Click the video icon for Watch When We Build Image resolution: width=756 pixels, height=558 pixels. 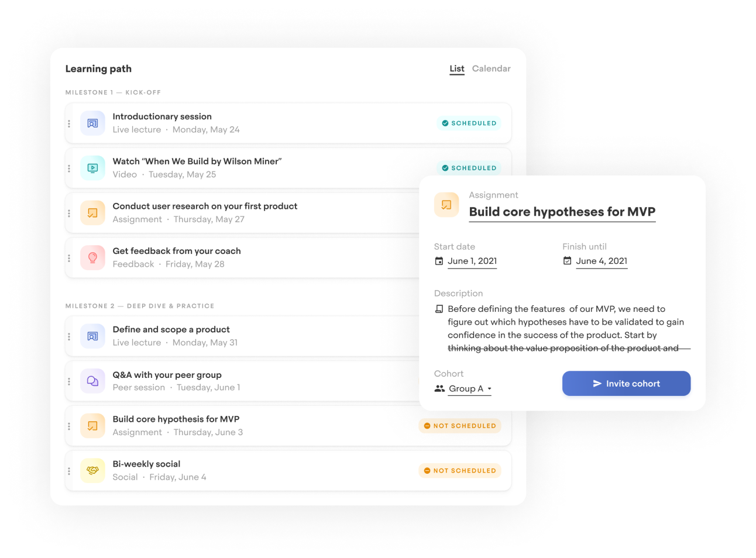[x=92, y=168]
